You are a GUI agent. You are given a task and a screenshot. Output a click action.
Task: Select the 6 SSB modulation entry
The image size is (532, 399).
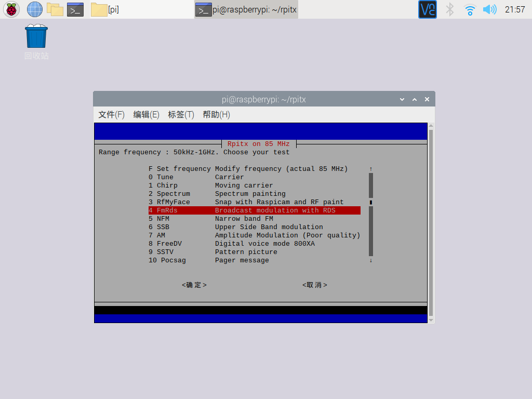click(x=255, y=227)
